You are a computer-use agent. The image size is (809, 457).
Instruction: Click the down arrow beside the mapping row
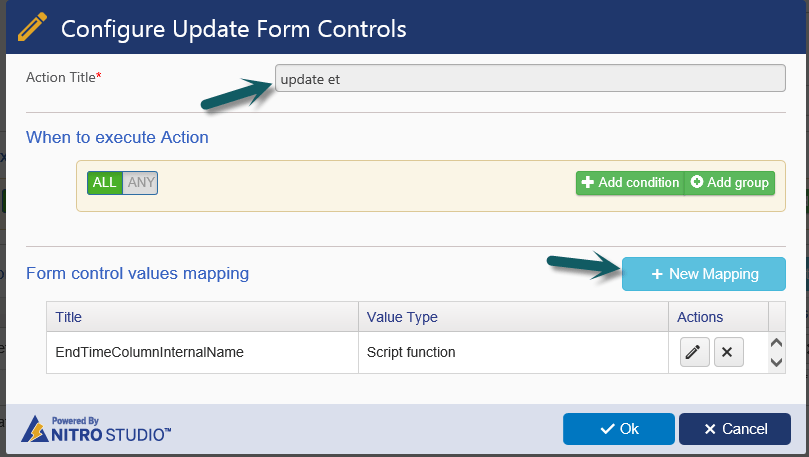tap(776, 363)
